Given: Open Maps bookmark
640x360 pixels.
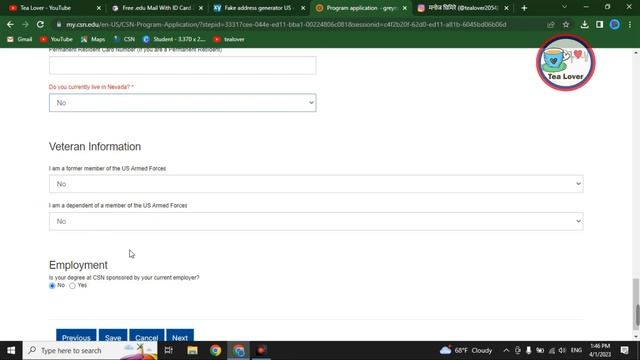Looking at the screenshot, I should coord(93,39).
